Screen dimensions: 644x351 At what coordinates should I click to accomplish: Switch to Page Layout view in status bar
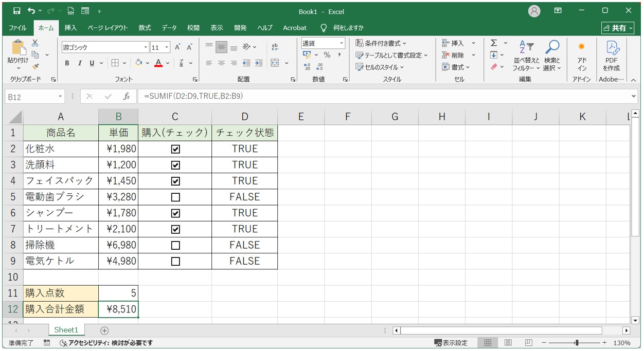508,343
